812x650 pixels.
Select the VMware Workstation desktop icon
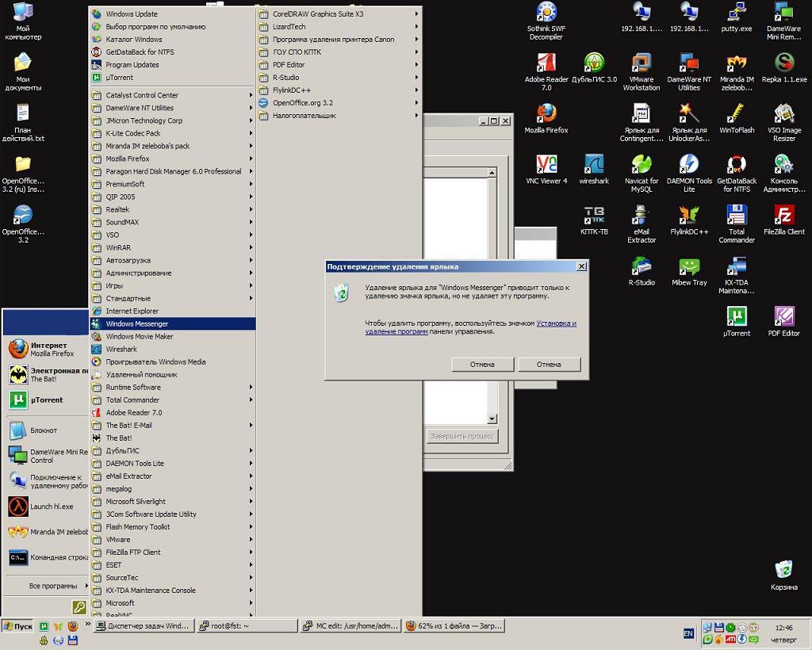pos(641,71)
